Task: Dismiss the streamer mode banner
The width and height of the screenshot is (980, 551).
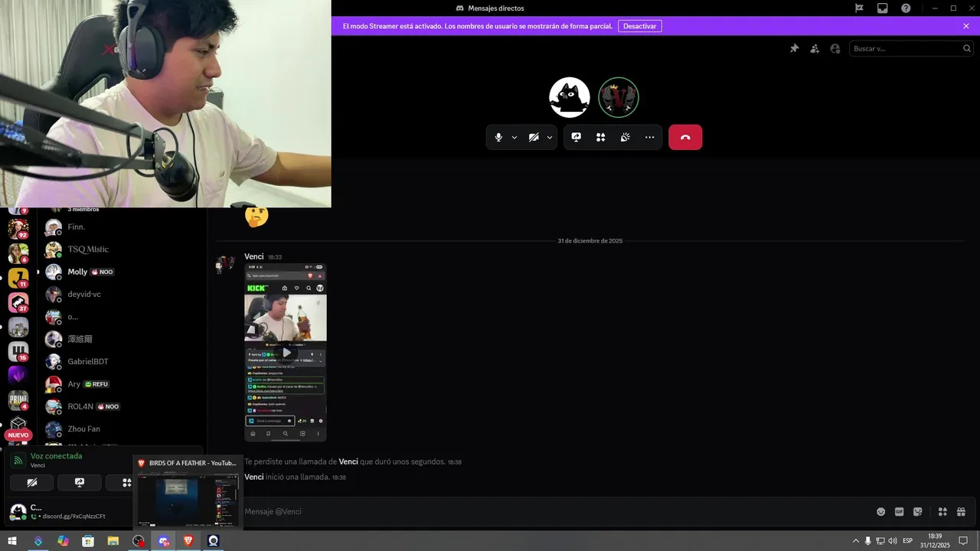Action: click(x=966, y=26)
